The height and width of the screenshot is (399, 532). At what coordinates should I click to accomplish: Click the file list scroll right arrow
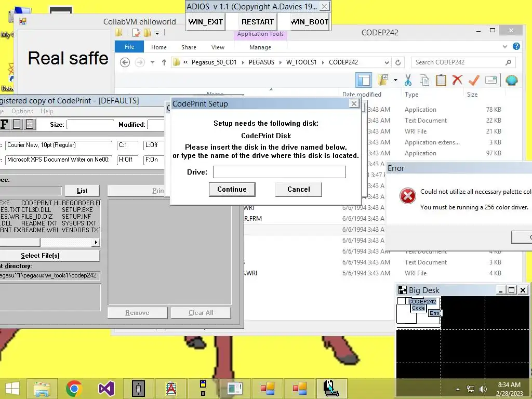[96, 242]
